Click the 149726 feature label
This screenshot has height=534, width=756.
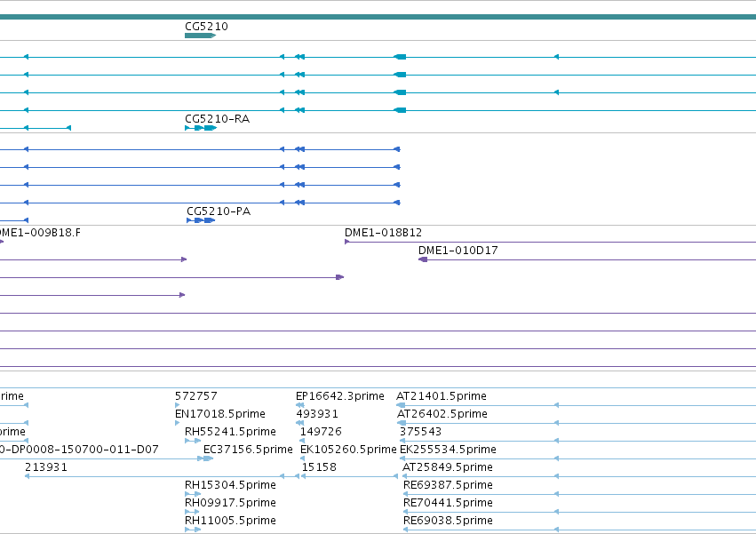pyautogui.click(x=321, y=432)
